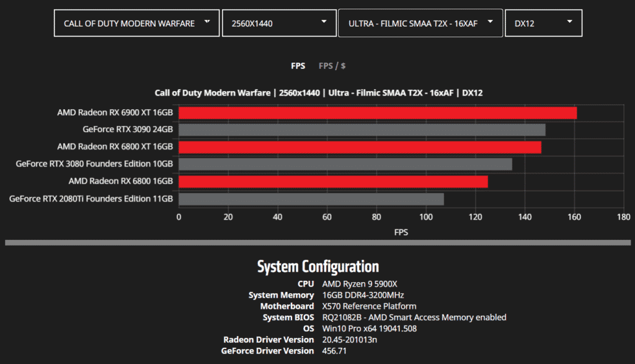Click the 456.71 GeForce driver version value
Image resolution: width=635 pixels, height=364 pixels.
click(x=335, y=351)
